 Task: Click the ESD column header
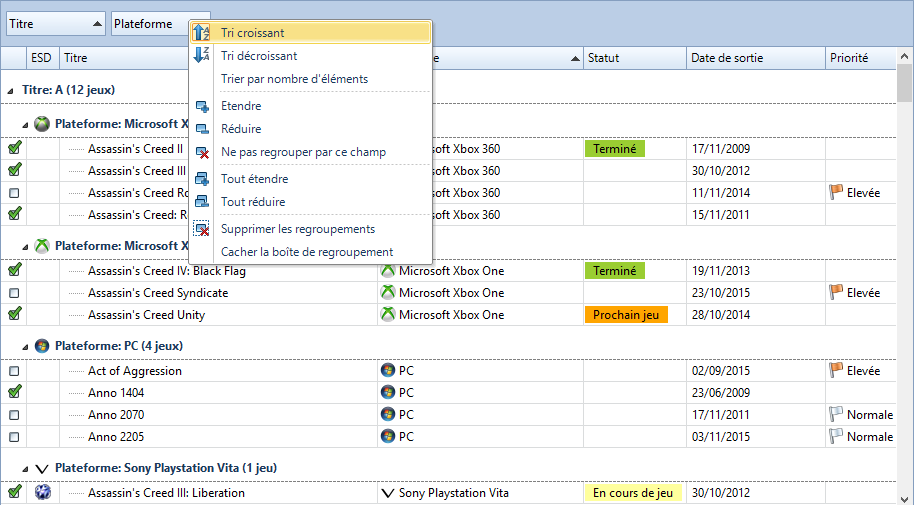[x=43, y=58]
